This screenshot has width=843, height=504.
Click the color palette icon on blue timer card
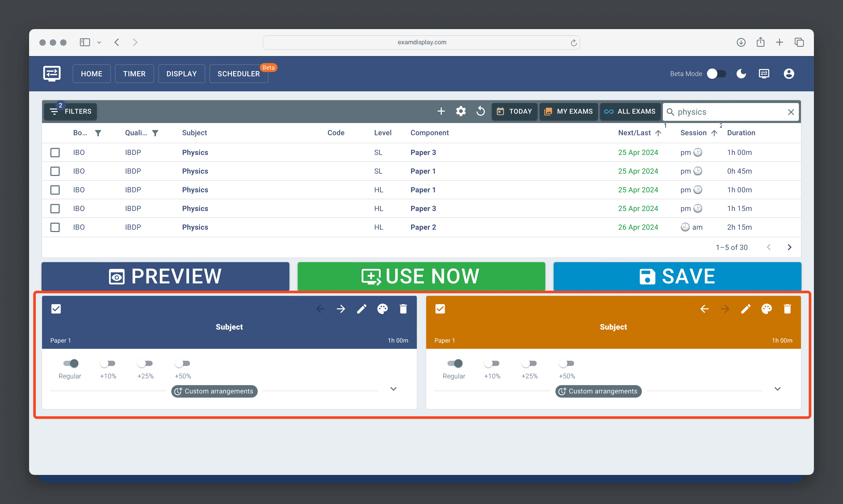tap(382, 309)
